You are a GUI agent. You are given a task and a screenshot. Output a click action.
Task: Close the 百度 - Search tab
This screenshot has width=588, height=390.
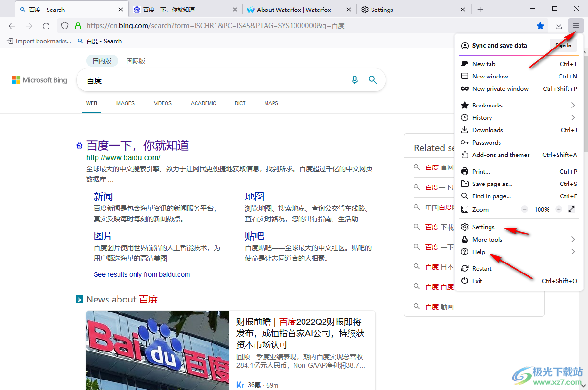(121, 10)
